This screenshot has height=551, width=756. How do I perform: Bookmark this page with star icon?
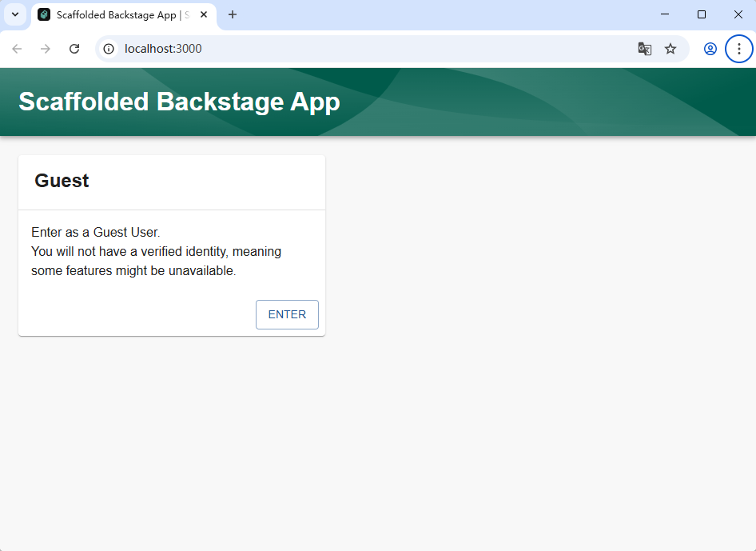click(x=670, y=49)
